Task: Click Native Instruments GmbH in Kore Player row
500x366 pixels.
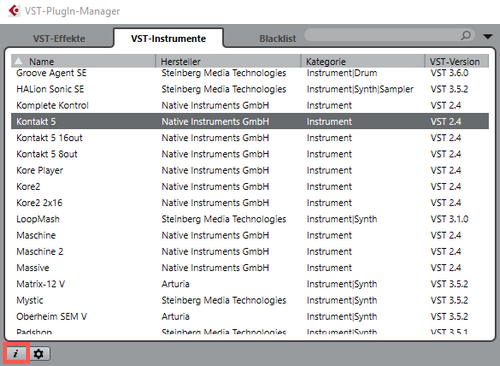Action: (215, 170)
